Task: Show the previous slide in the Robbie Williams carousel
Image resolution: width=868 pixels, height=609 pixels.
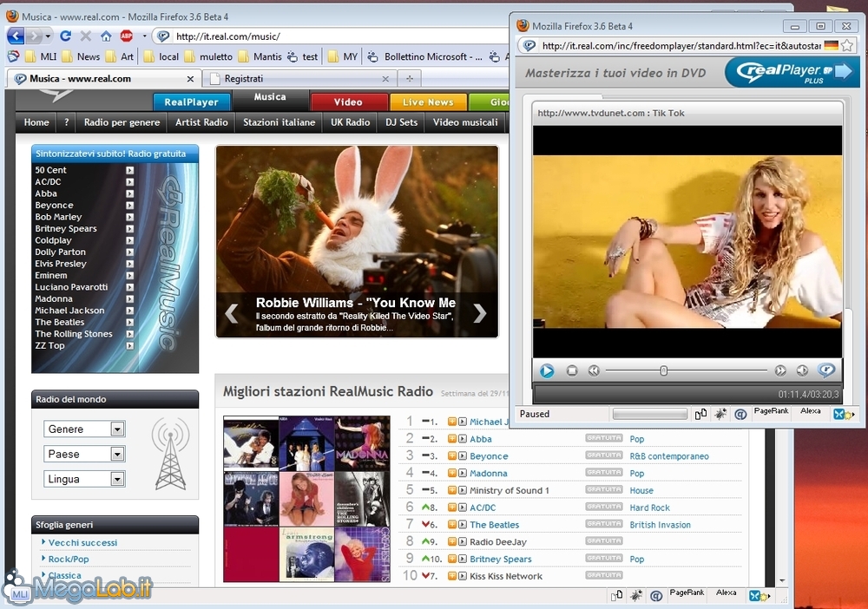Action: [x=232, y=313]
